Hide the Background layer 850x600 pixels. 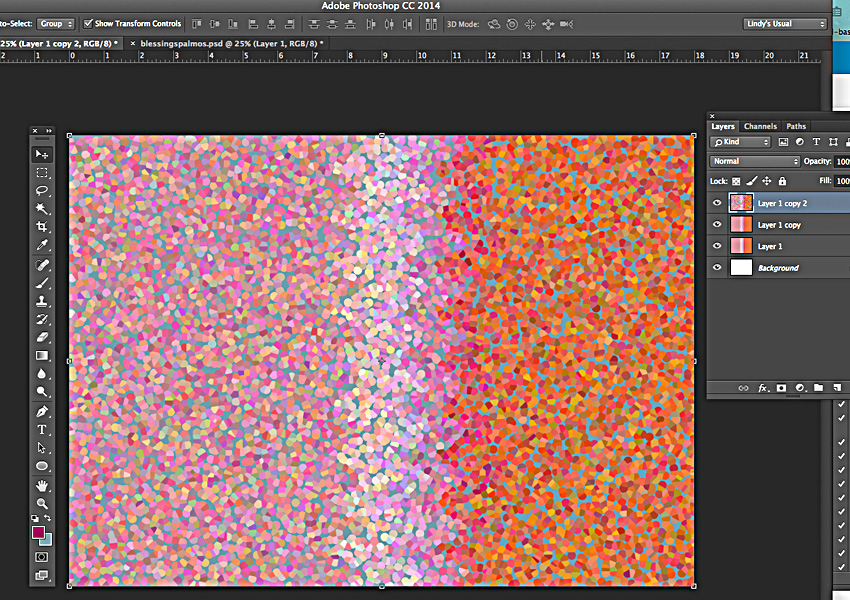click(x=716, y=267)
